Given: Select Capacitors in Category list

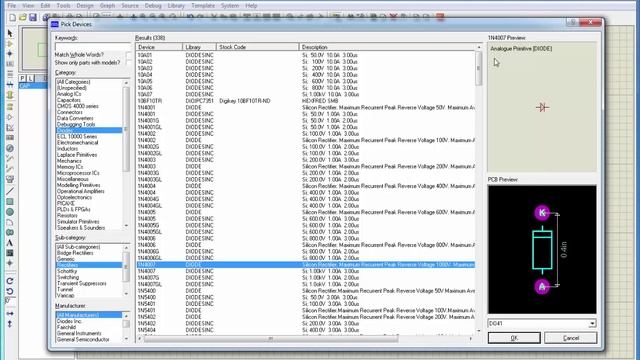Looking at the screenshot, I should point(69,100).
